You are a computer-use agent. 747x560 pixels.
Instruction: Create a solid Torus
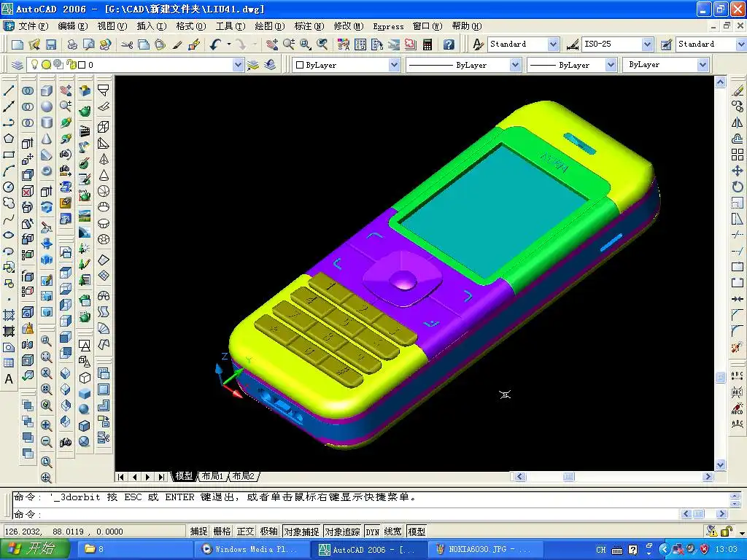(47, 171)
